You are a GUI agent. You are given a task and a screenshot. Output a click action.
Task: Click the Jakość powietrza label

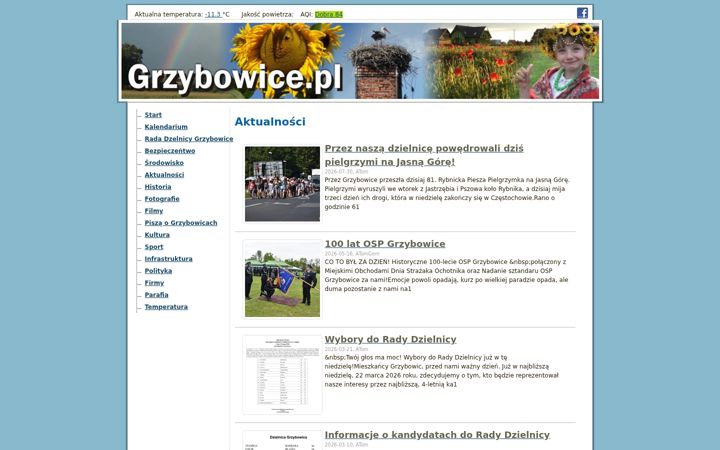(x=267, y=14)
